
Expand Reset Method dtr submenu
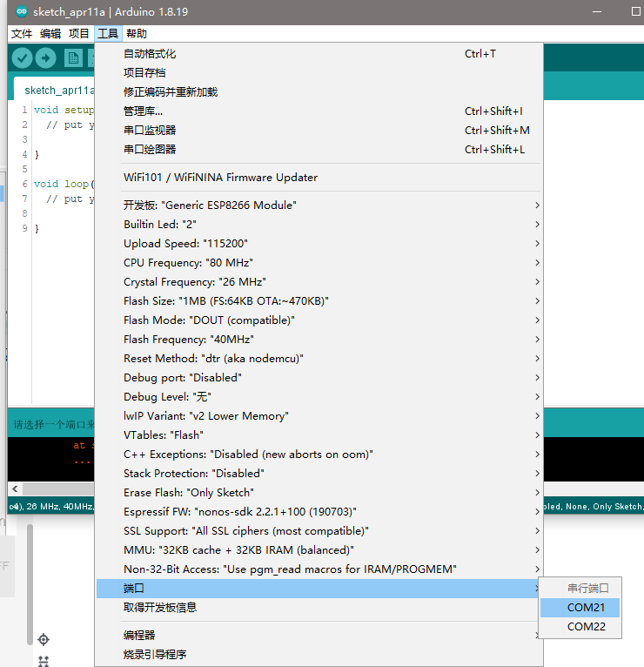[x=319, y=359]
